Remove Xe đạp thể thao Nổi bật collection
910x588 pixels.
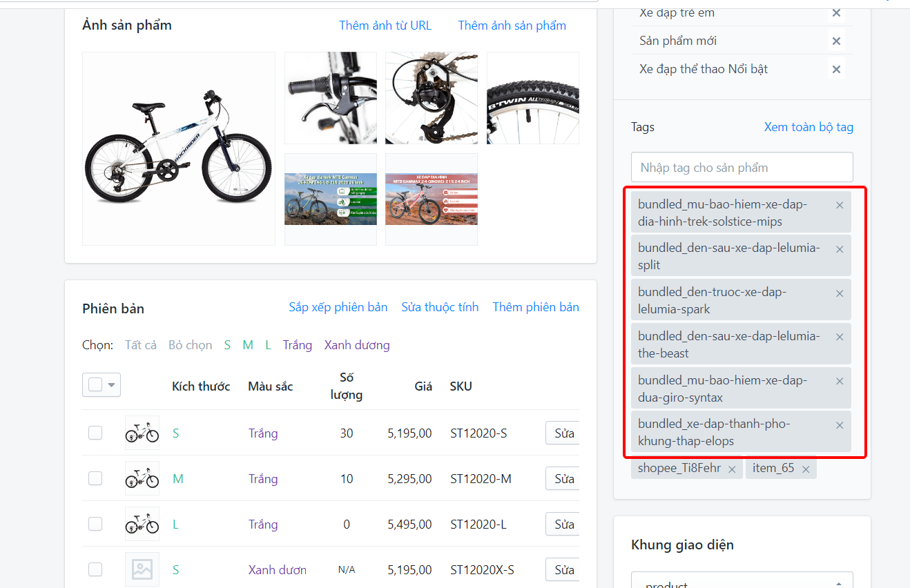click(x=836, y=69)
